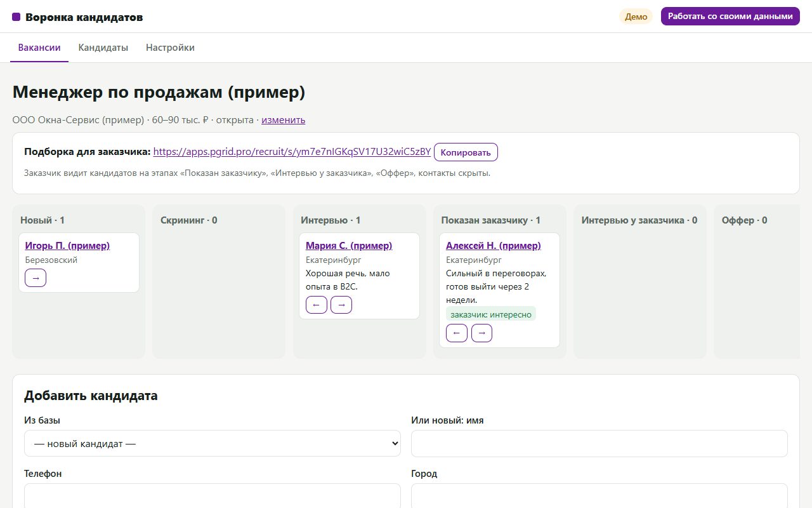Move Мария С. forward with right arrow
This screenshot has width=812, height=508.
(341, 305)
